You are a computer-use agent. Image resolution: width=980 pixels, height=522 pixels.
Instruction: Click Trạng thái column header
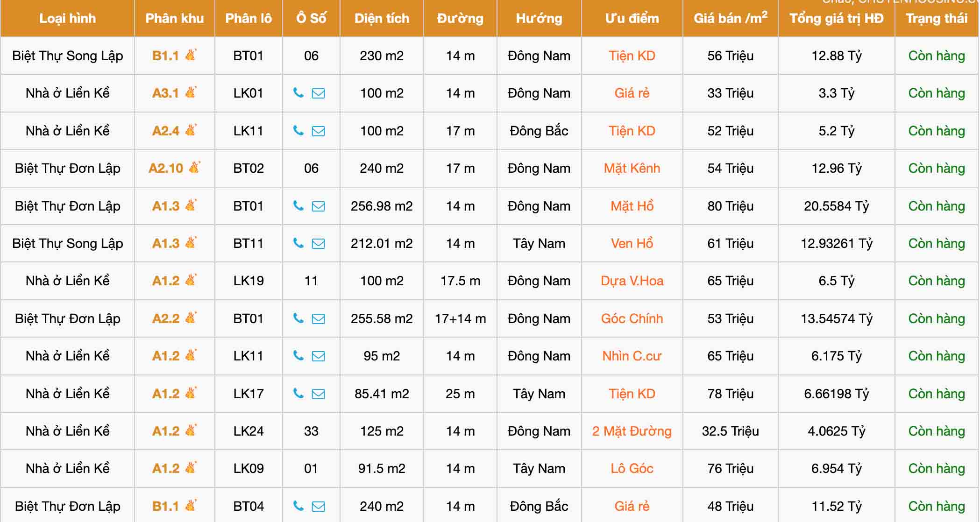937,18
